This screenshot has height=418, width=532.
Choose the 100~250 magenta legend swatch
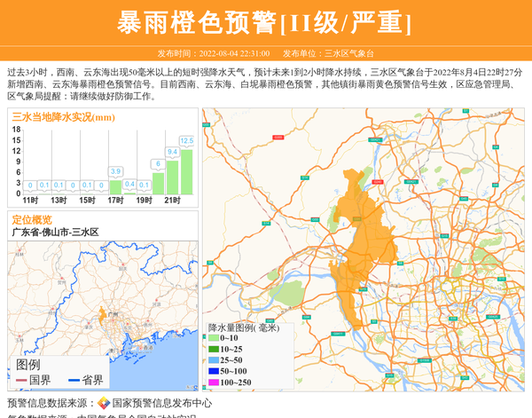[x=213, y=382]
